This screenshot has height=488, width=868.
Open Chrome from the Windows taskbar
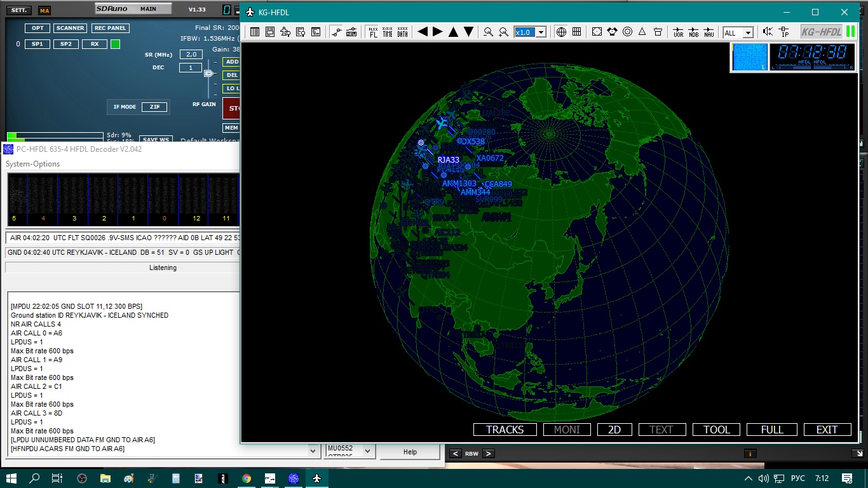coord(246,478)
